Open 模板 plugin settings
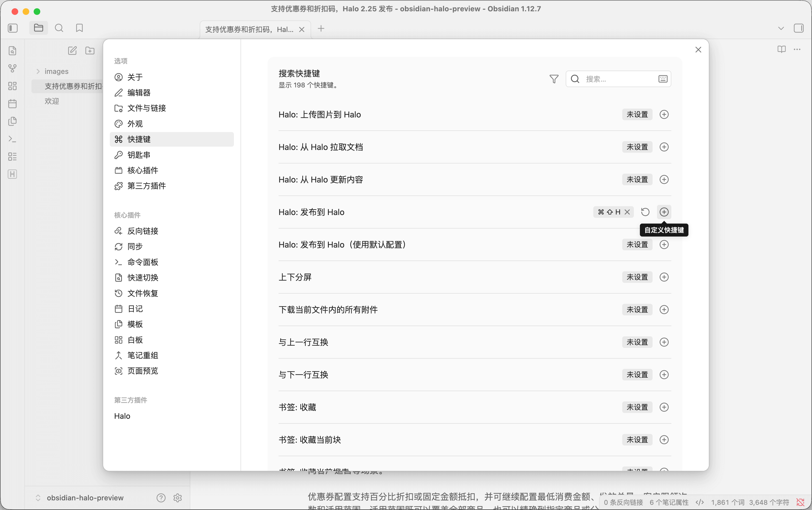 point(172,324)
